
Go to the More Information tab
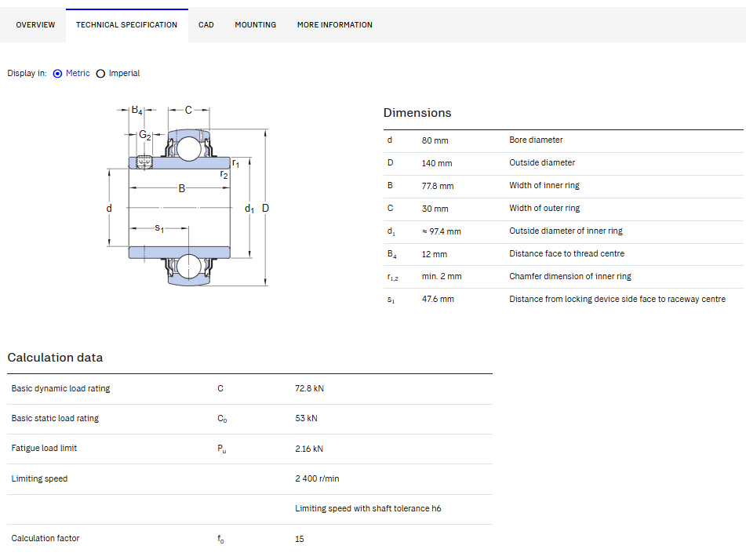coord(335,25)
